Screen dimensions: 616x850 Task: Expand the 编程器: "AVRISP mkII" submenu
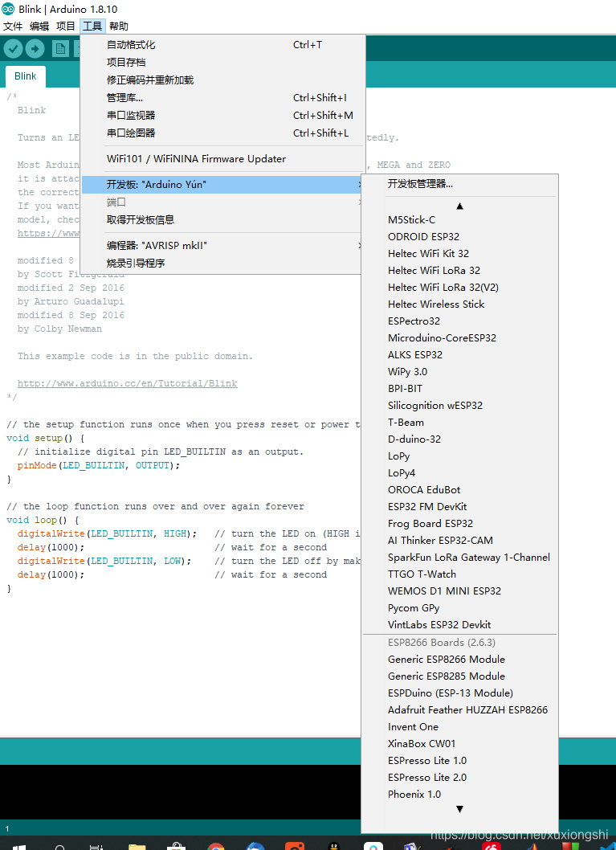[222, 246]
